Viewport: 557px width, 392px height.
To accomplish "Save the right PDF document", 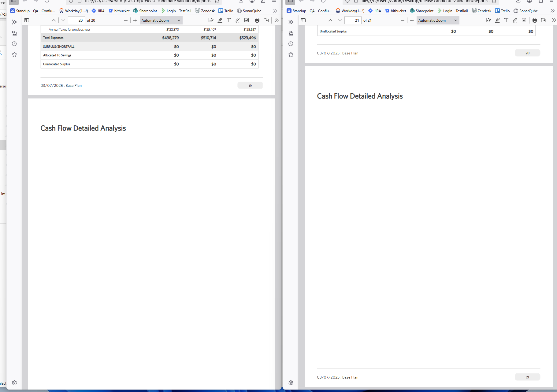I will pos(544,20).
